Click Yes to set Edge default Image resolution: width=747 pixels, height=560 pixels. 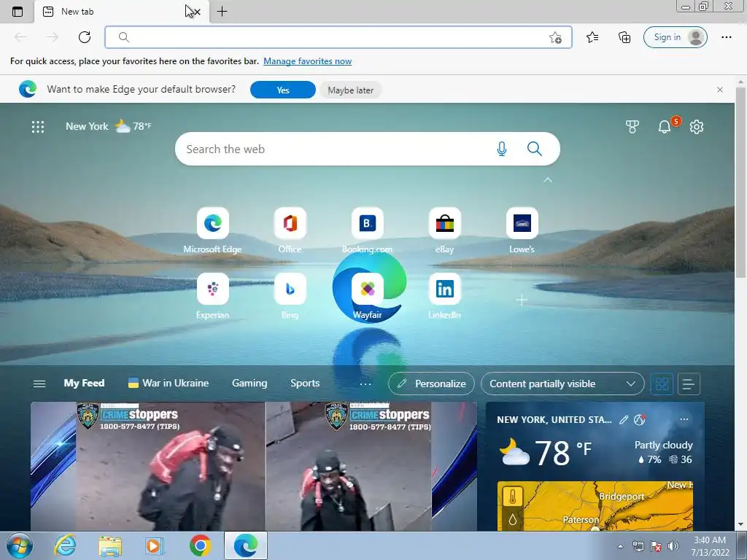coord(283,90)
